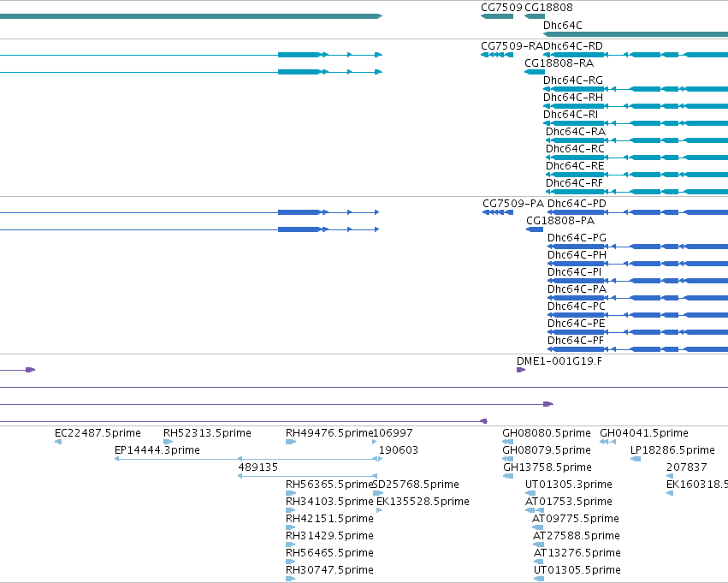Click the Dhc64C-RC transcript label
Screen dimensions: 728x583
coord(575,149)
